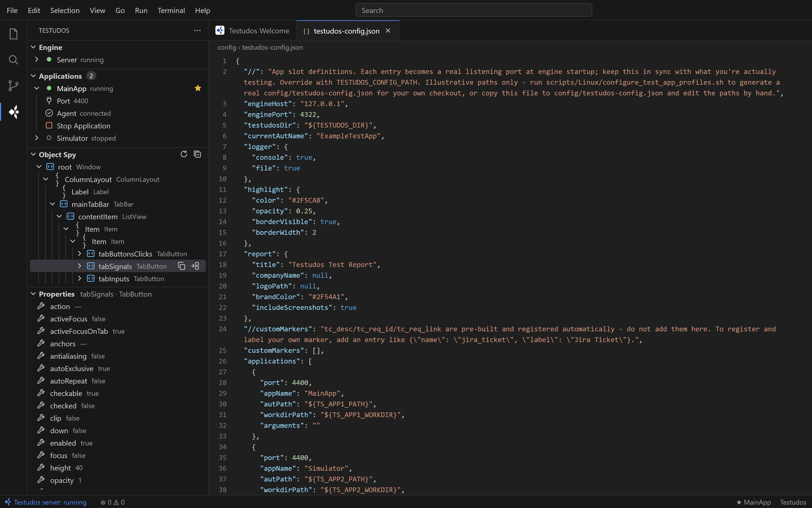Image resolution: width=812 pixels, height=508 pixels.
Task: Select the tabButtonsClicks tree row
Action: pyautogui.click(x=118, y=254)
